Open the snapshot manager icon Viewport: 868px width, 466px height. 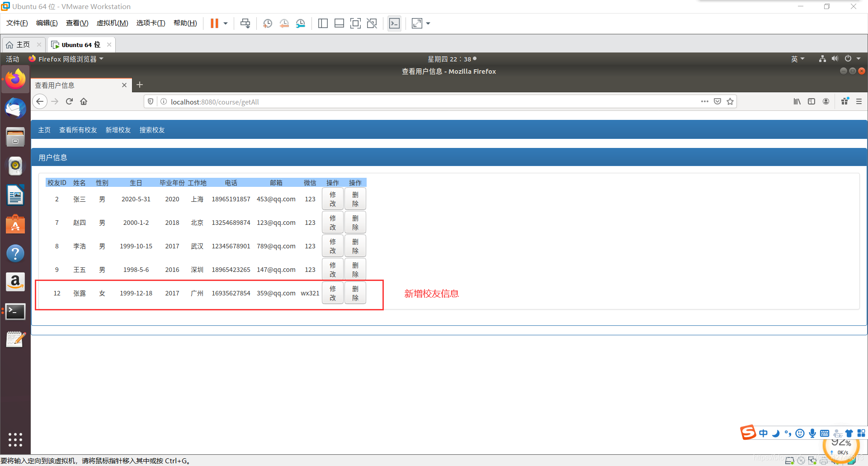pos(301,24)
